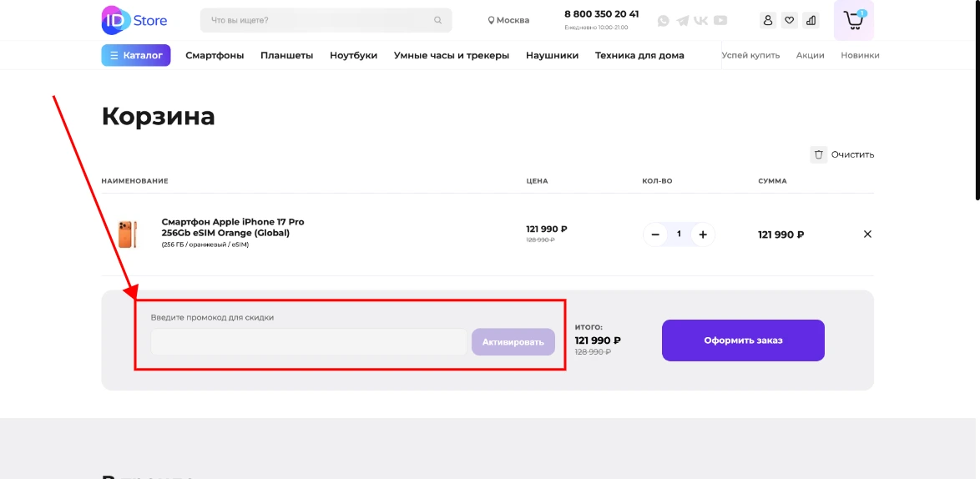The width and height of the screenshot is (980, 479).
Task: Open the comparison bar chart icon
Action: coord(811,20)
